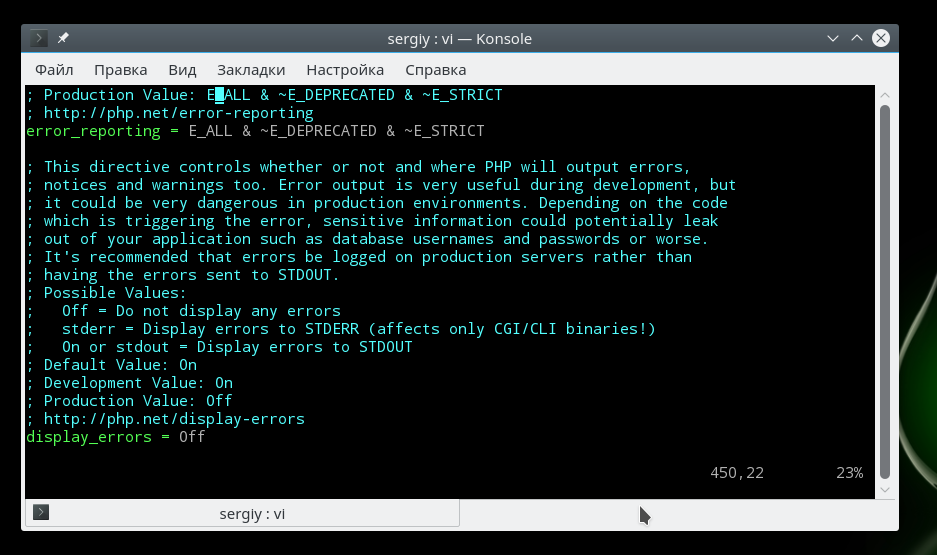
Task: Click 'Possible Values:' comment line
Action: click(x=106, y=293)
